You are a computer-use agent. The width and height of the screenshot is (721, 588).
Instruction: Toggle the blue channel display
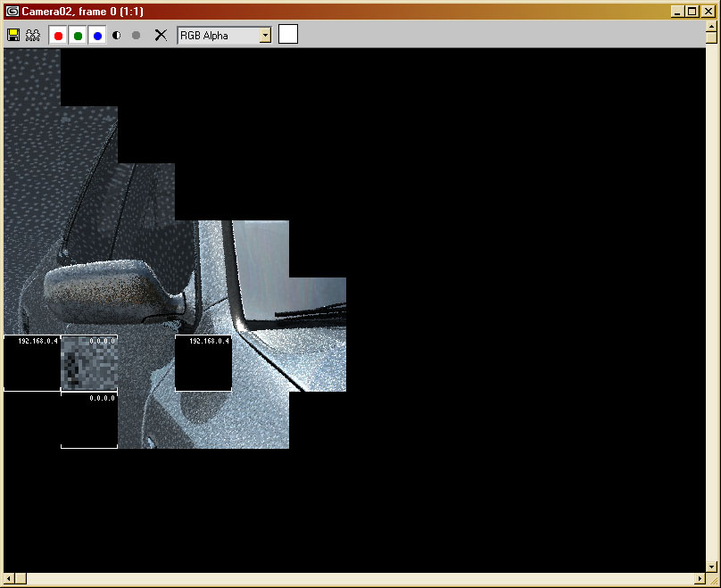[x=97, y=36]
